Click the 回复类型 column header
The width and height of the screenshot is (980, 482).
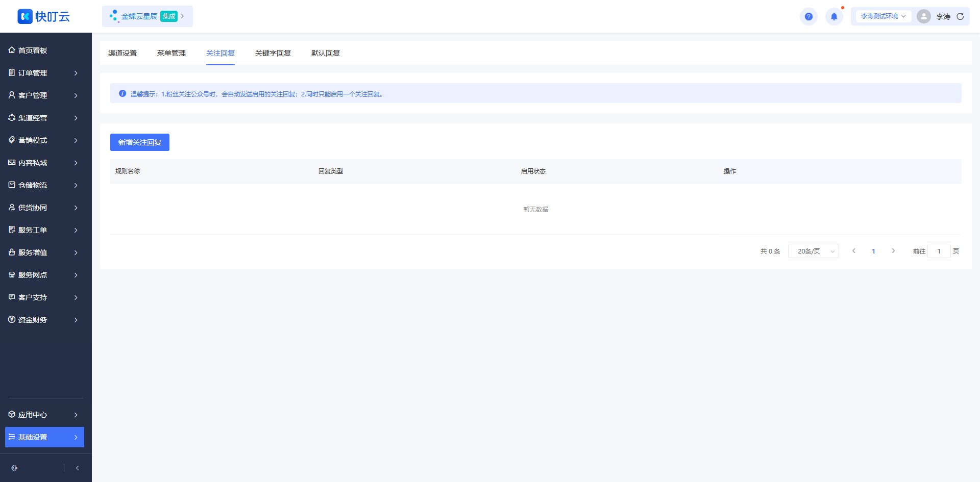(x=331, y=171)
